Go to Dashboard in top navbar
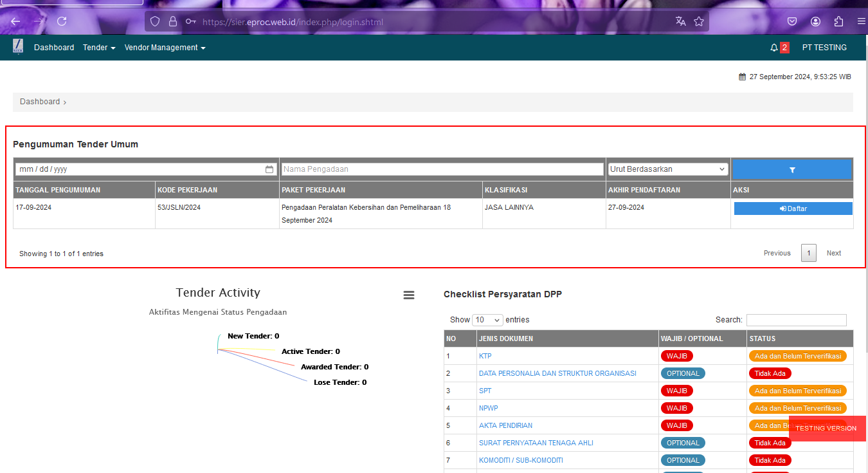Screen dimensions: 868x473 54,48
